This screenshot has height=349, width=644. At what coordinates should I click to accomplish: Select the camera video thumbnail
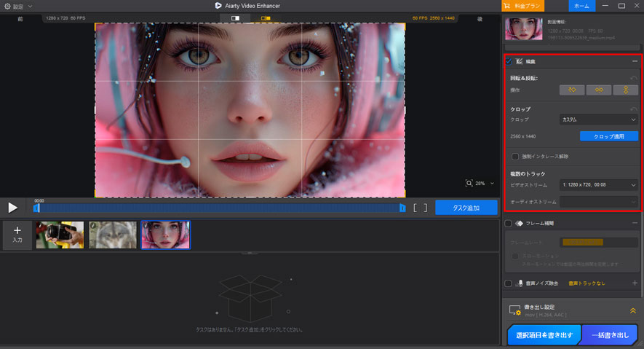(x=60, y=235)
